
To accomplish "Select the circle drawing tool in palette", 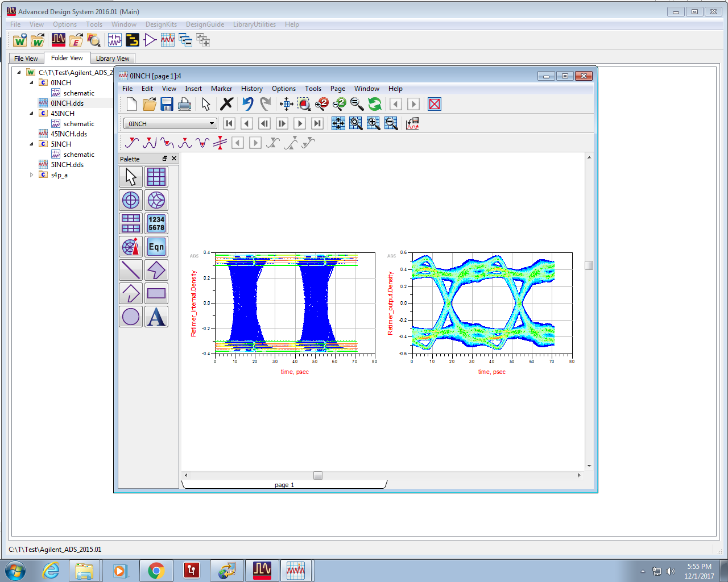I will point(131,317).
